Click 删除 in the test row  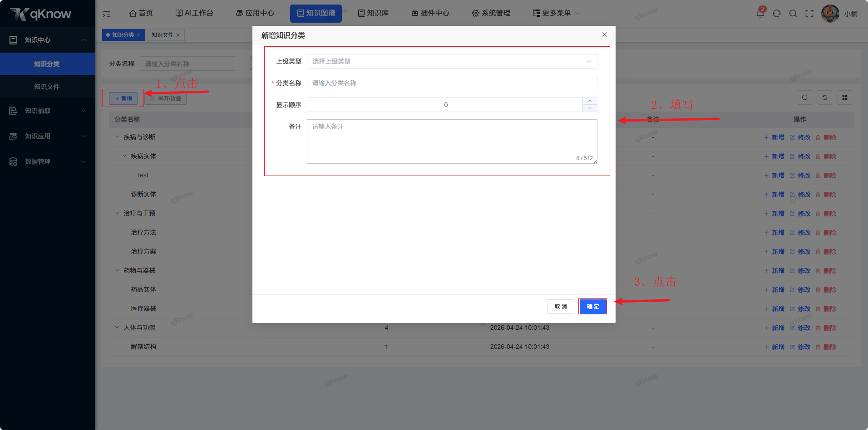tap(826, 176)
